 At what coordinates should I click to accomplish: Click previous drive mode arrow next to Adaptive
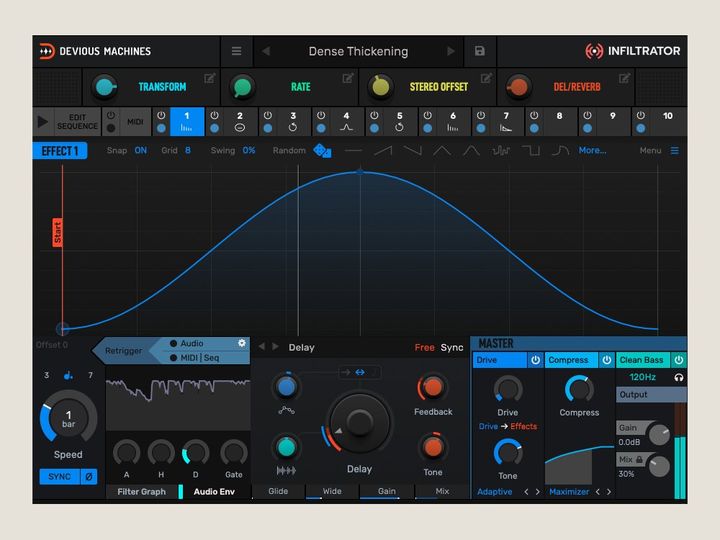(x=526, y=492)
